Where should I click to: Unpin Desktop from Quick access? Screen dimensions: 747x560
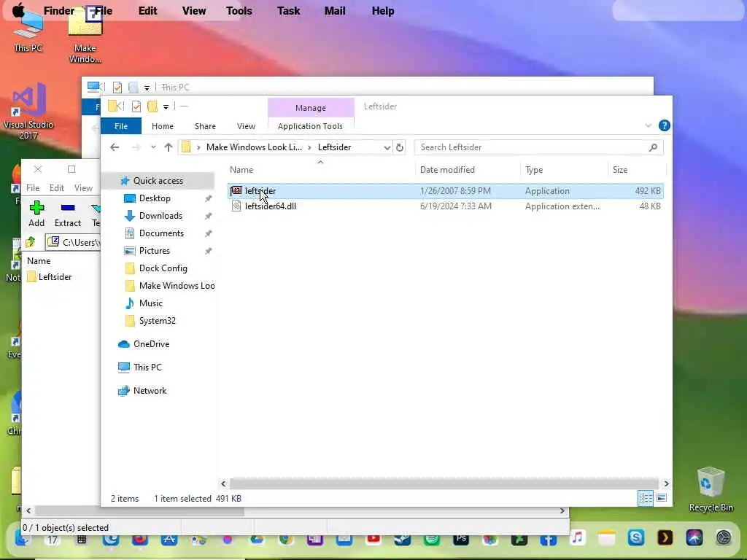(208, 198)
